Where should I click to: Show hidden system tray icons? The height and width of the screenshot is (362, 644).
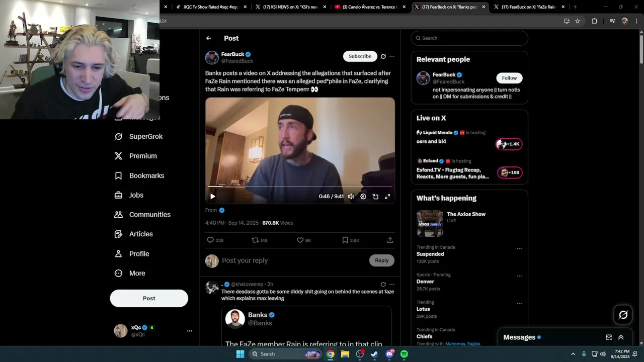coord(573,354)
